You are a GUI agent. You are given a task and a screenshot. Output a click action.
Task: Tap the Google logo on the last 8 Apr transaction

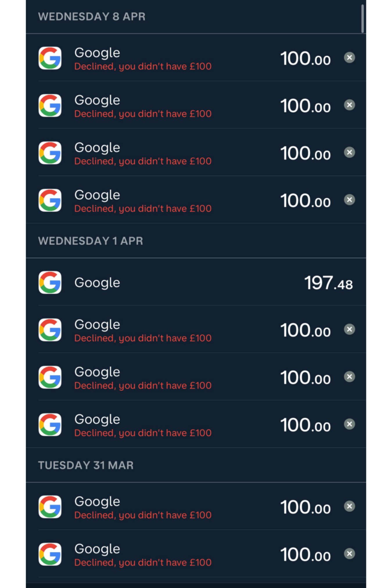tap(50, 200)
